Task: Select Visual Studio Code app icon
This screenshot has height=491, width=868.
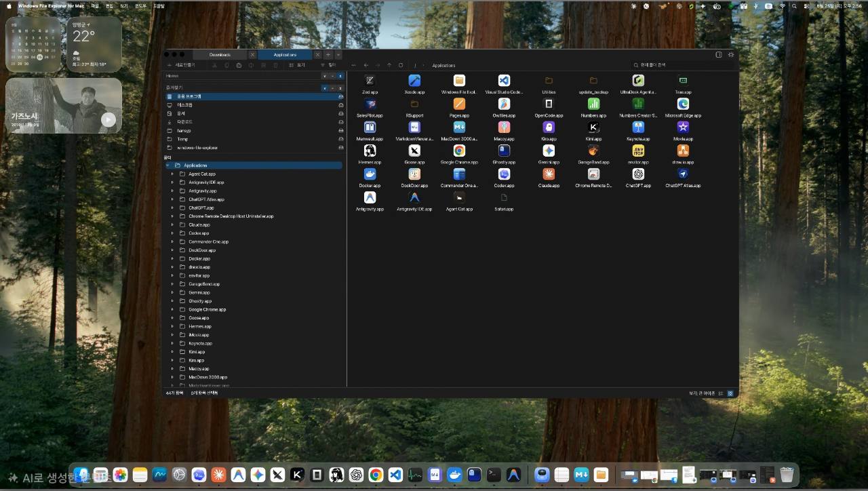Action: 504,81
